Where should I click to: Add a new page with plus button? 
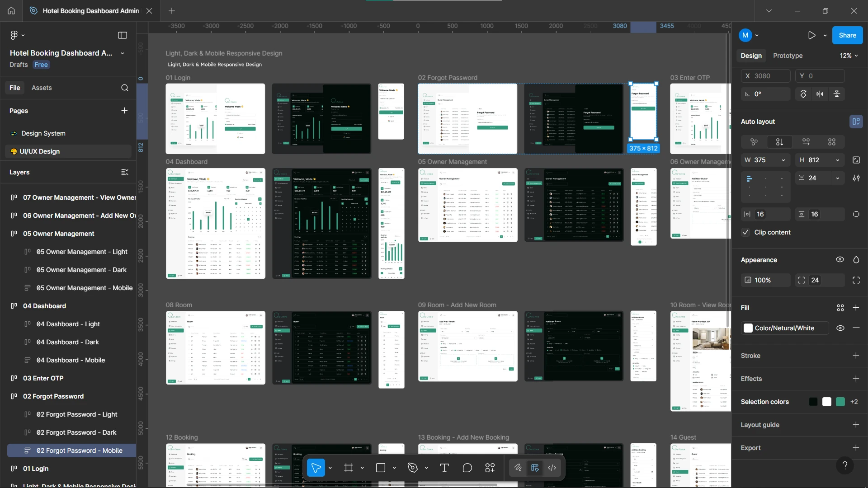point(124,110)
